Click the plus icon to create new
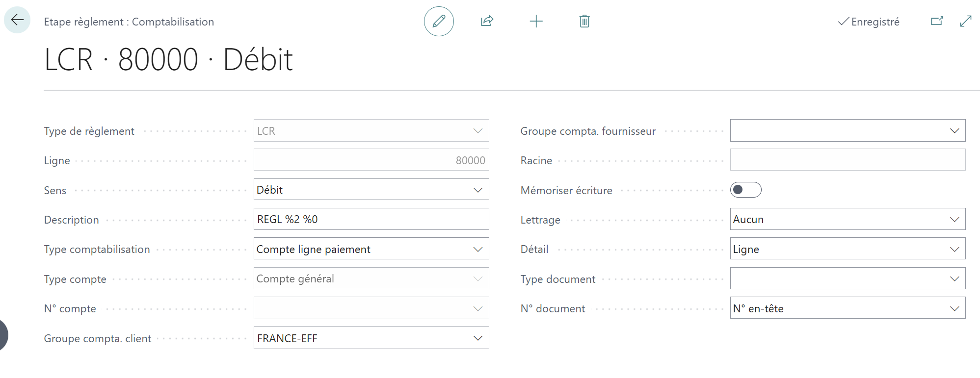Viewport: 980px width, 378px height. (x=536, y=21)
